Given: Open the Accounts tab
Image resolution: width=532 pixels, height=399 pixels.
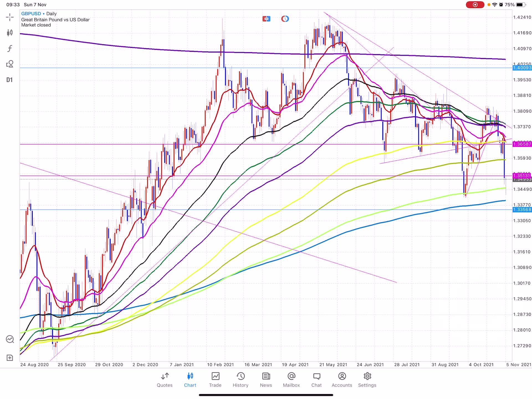Looking at the screenshot, I should [342, 380].
